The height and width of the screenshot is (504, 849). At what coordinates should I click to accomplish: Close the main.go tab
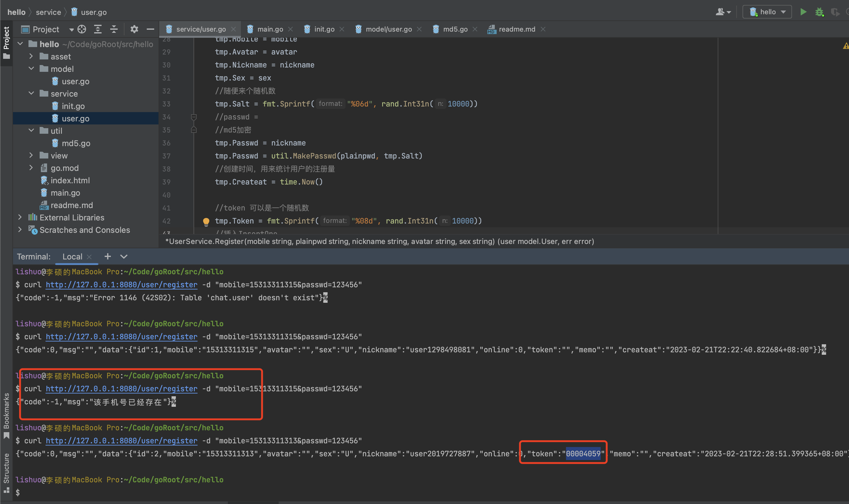click(x=290, y=29)
